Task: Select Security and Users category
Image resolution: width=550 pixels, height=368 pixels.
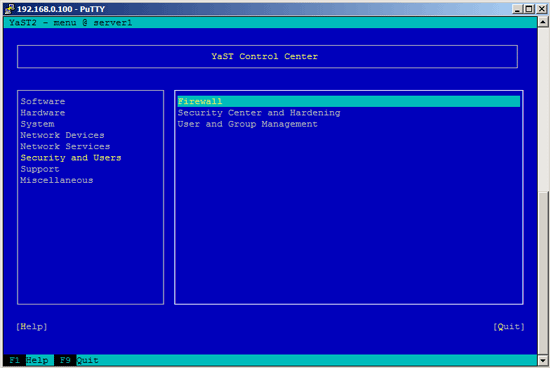Action: pyautogui.click(x=71, y=158)
